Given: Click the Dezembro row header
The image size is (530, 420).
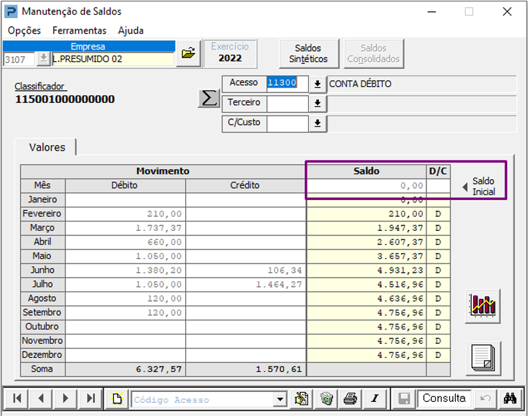Looking at the screenshot, I should 43,355.
